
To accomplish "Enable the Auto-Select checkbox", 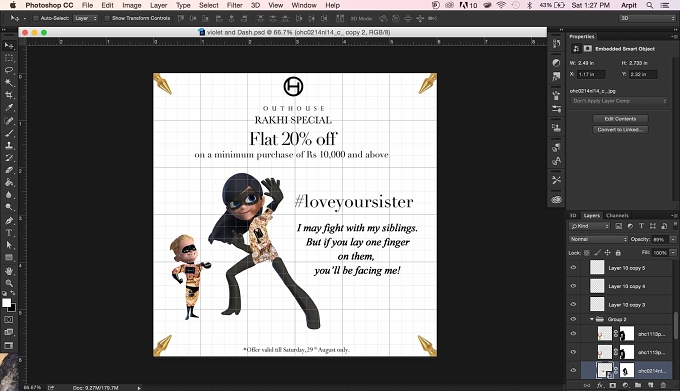I will (36, 18).
